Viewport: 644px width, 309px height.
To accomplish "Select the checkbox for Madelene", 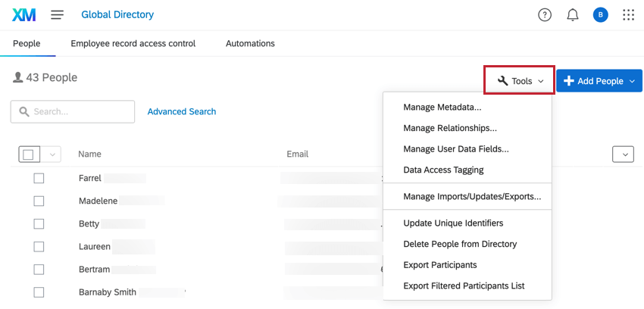I will coord(39,201).
